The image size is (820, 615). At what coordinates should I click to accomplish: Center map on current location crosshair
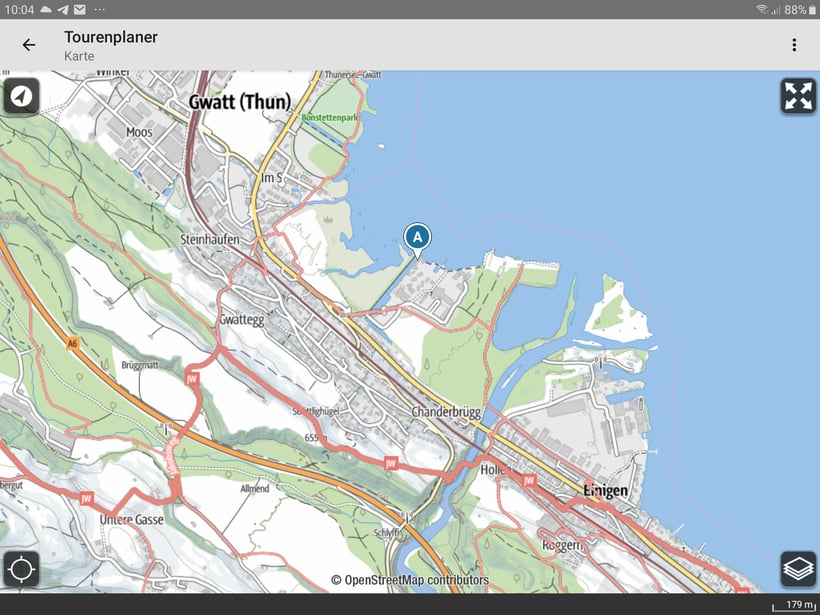coord(21,570)
